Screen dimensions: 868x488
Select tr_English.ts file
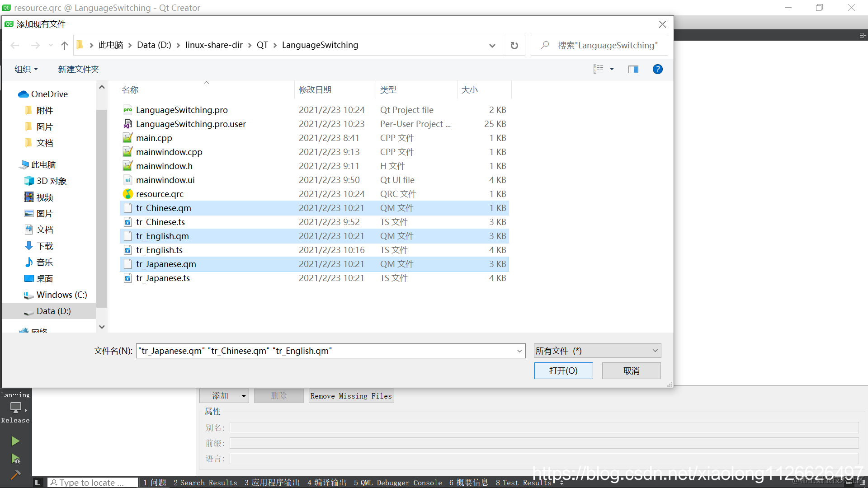tap(314, 250)
